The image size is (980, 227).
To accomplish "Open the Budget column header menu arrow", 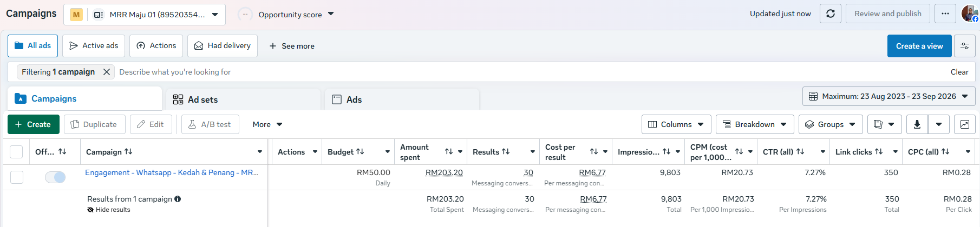I will [x=388, y=152].
